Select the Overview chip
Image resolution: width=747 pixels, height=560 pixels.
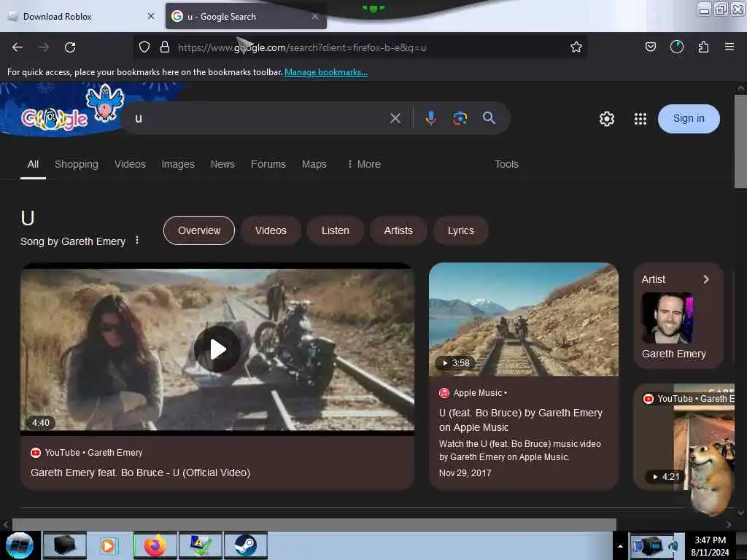[199, 230]
